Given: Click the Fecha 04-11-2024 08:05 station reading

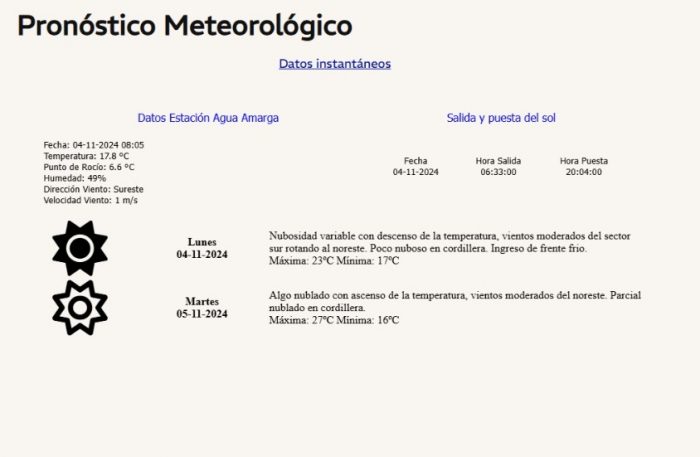Looking at the screenshot, I should click(94, 145).
